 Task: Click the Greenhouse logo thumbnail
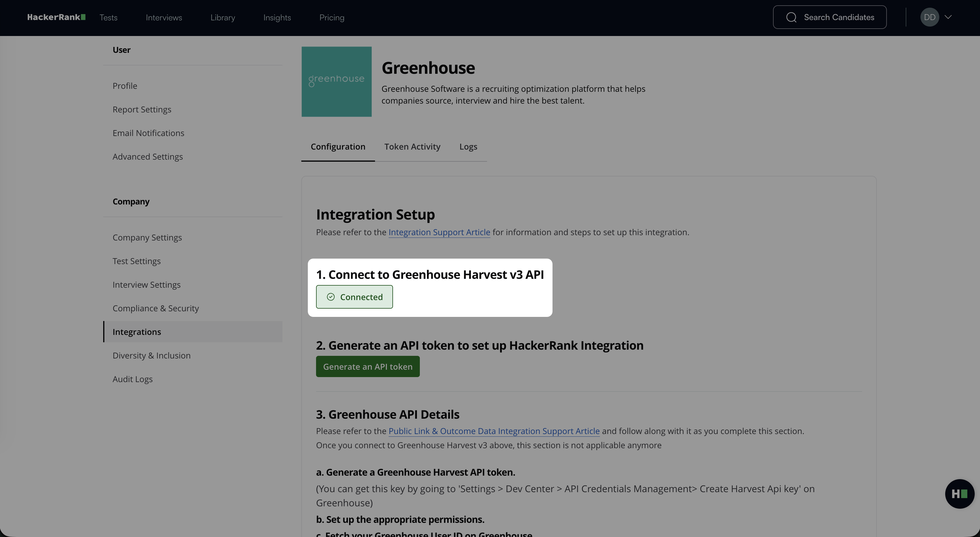click(x=336, y=81)
